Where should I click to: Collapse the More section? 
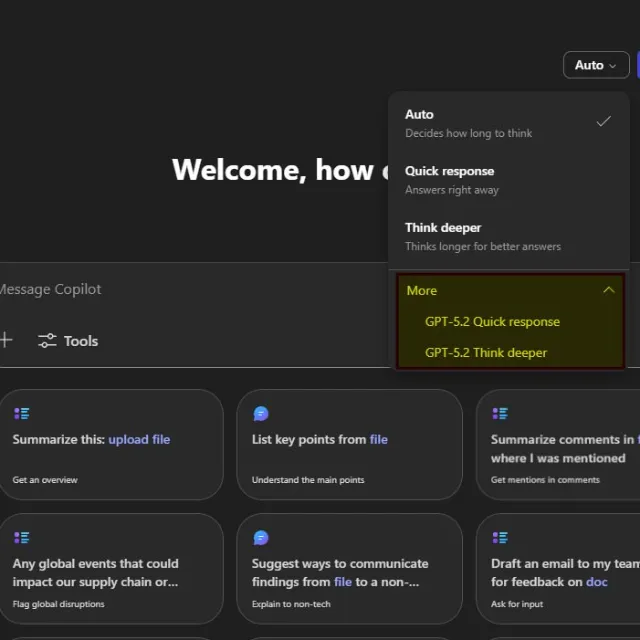pyautogui.click(x=510, y=291)
